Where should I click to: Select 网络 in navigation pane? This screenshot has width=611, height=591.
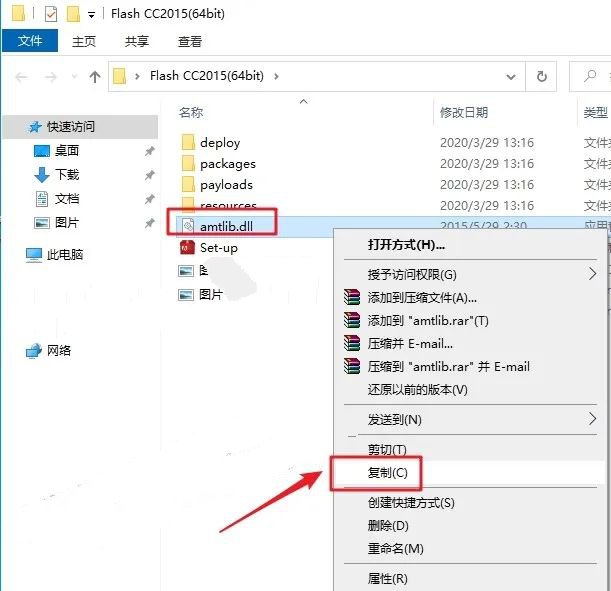pyautogui.click(x=59, y=351)
